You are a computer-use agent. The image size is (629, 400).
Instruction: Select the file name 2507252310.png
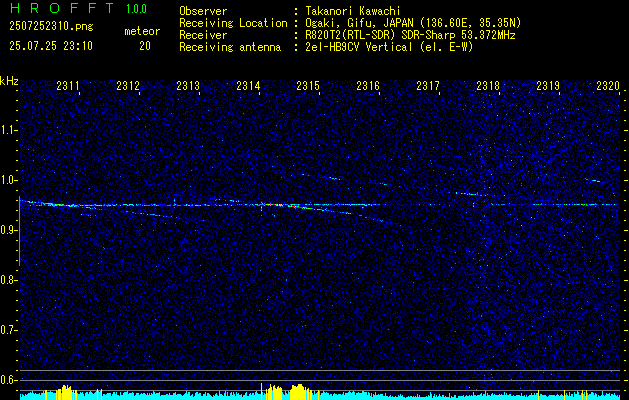tap(51, 26)
